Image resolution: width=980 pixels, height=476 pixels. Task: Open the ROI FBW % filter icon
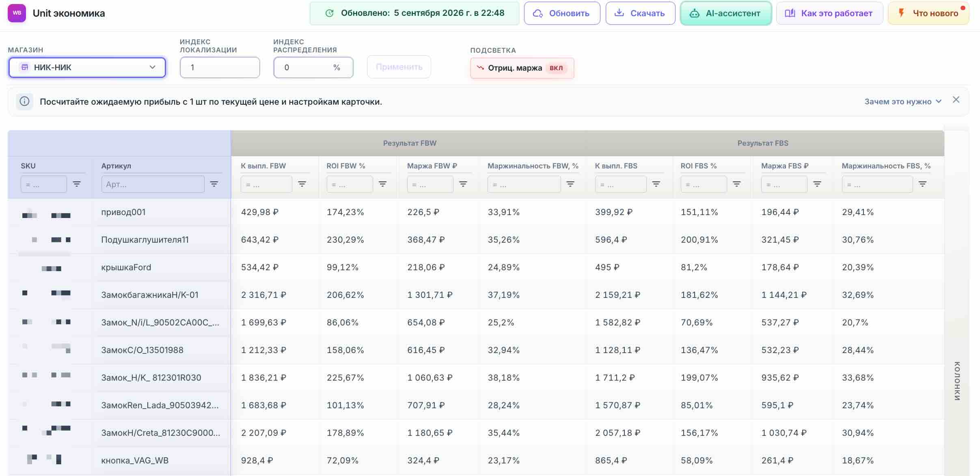pos(382,184)
